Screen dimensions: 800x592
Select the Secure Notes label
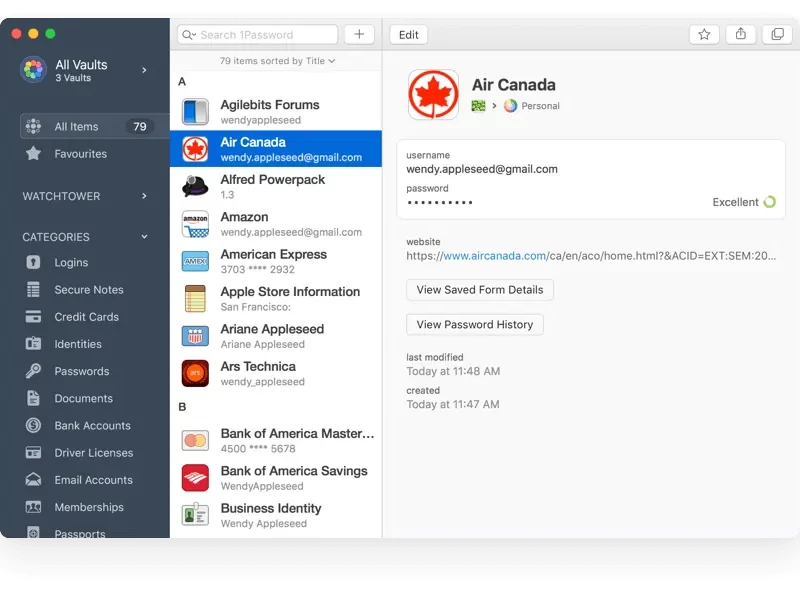pyautogui.click(x=89, y=289)
